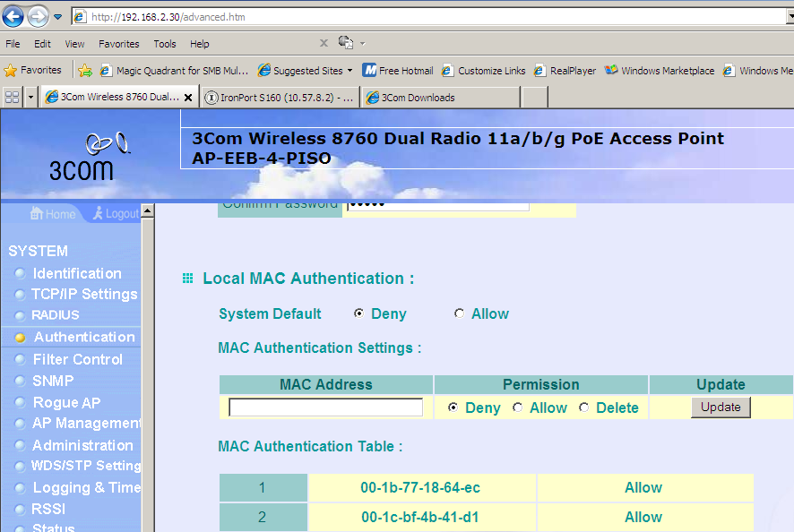Open the tab list dropdown arrow
Viewport: 794px width, 532px height.
[x=31, y=97]
